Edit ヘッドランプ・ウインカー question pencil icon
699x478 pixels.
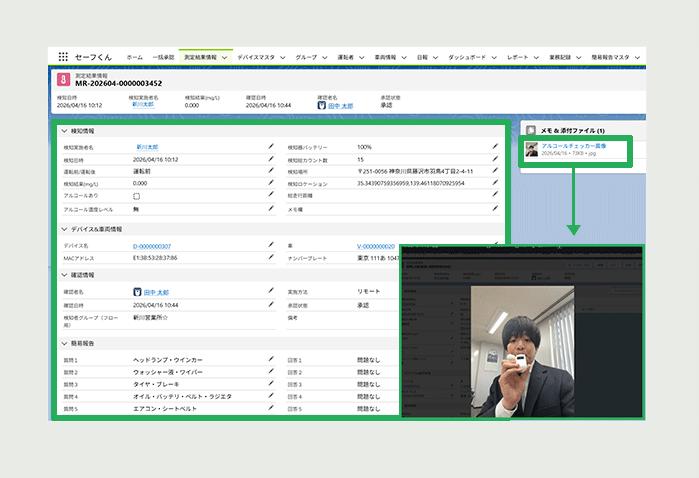click(271, 359)
